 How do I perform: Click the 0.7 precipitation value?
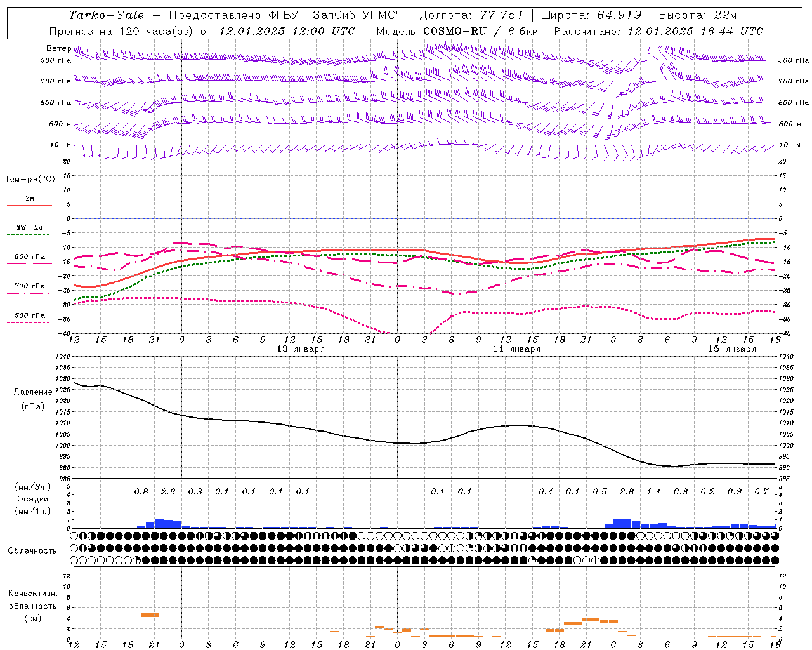tap(762, 492)
